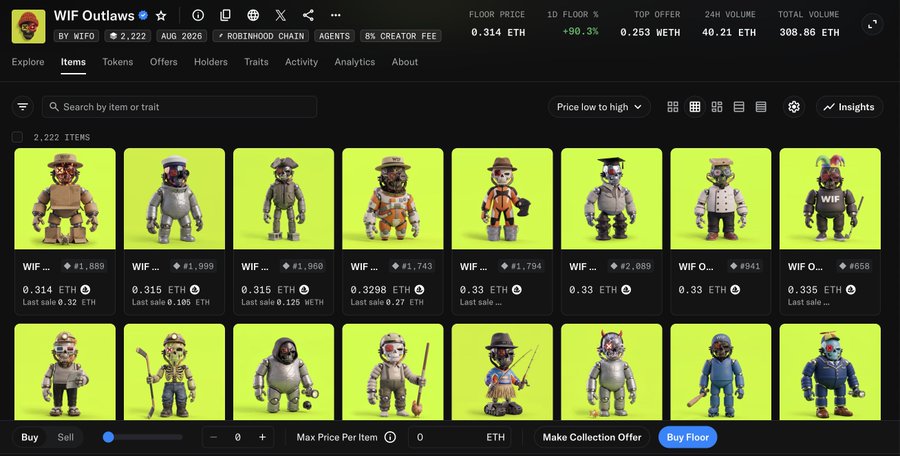Open item #1,960 pirate hat thumbnail
900x456 pixels.
click(284, 199)
